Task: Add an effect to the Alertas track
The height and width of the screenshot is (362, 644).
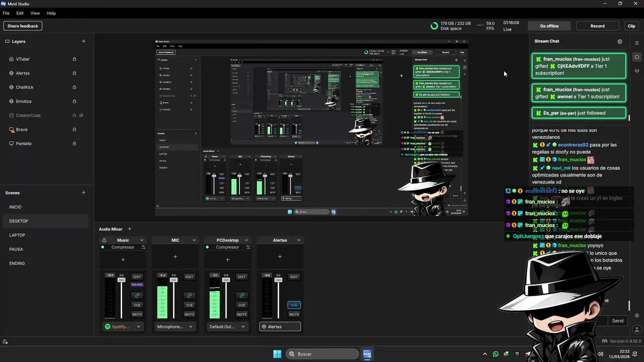Action: [x=280, y=257]
